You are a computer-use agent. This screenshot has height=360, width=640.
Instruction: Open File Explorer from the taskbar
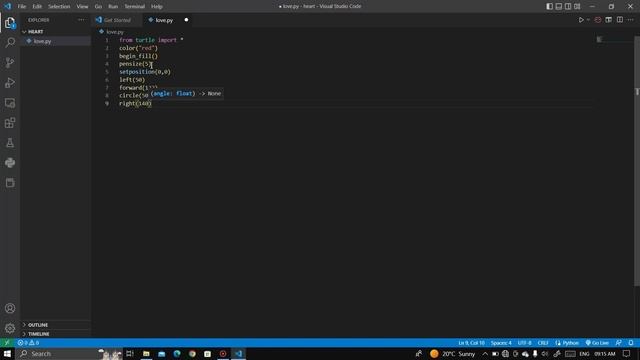coord(146,353)
